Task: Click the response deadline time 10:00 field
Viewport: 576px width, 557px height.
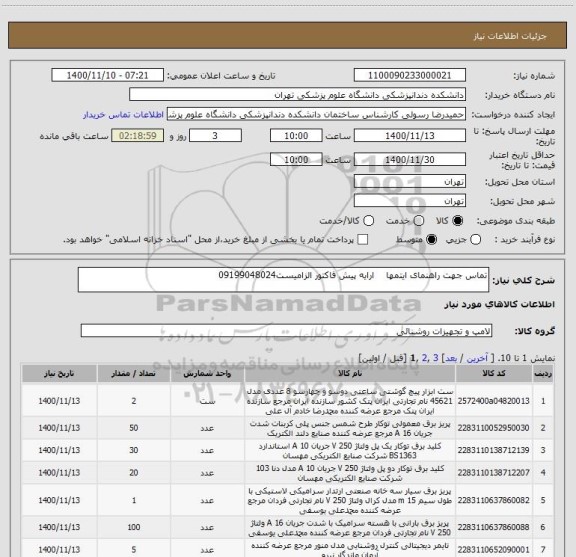Action: [296, 136]
